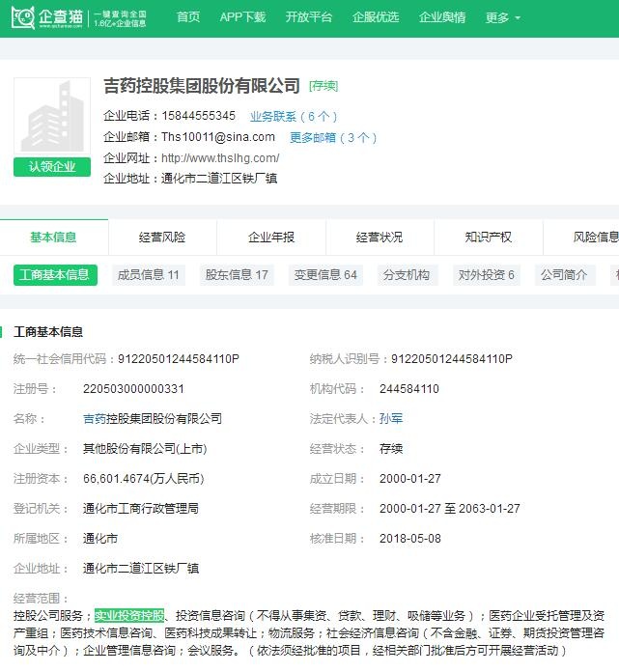Switch to the 经营风险 tab
Image resolution: width=619 pixels, height=672 pixels.
tap(162, 238)
